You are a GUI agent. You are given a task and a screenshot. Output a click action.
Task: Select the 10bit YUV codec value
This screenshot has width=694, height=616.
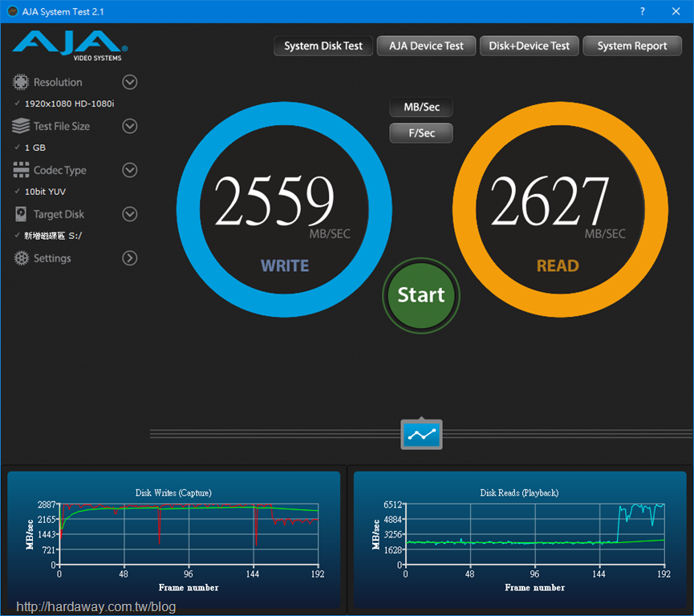click(x=45, y=192)
